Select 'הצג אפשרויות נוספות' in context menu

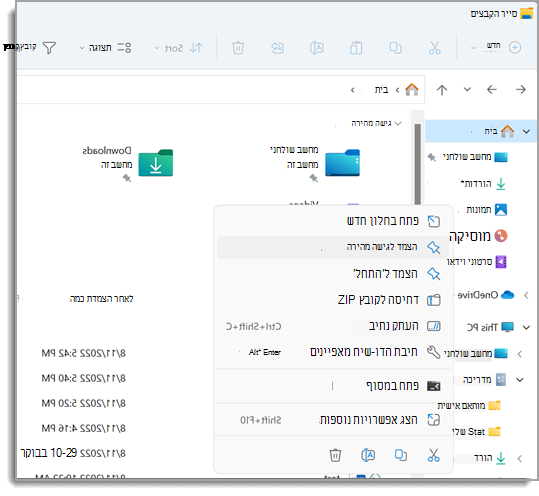point(333,419)
